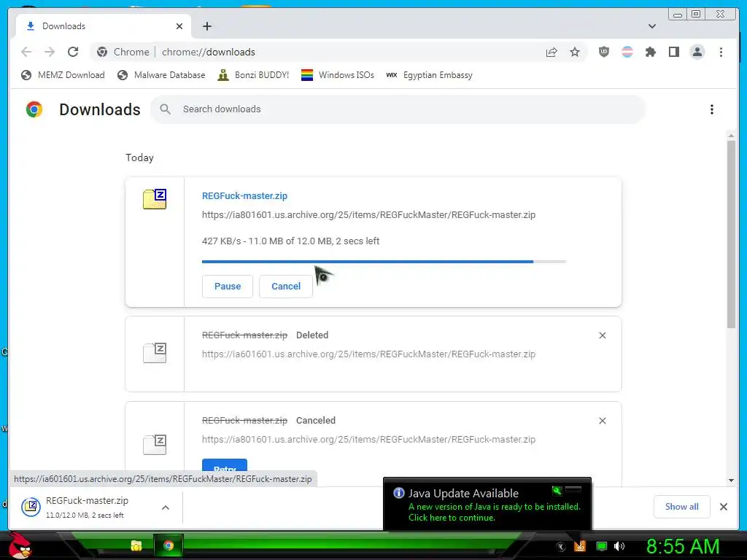Cancel the current download
The width and height of the screenshot is (747, 560).
click(x=286, y=287)
